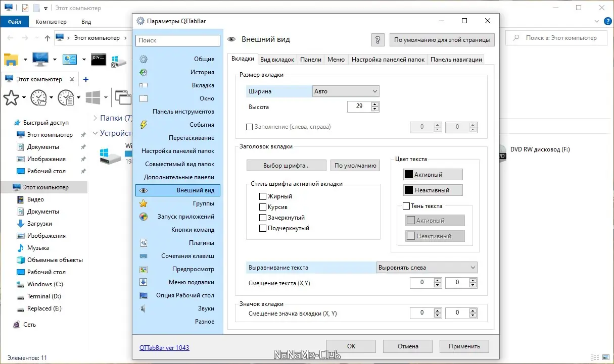Click the Выбор шрифта... button
The height and width of the screenshot is (364, 614).
coord(287,166)
